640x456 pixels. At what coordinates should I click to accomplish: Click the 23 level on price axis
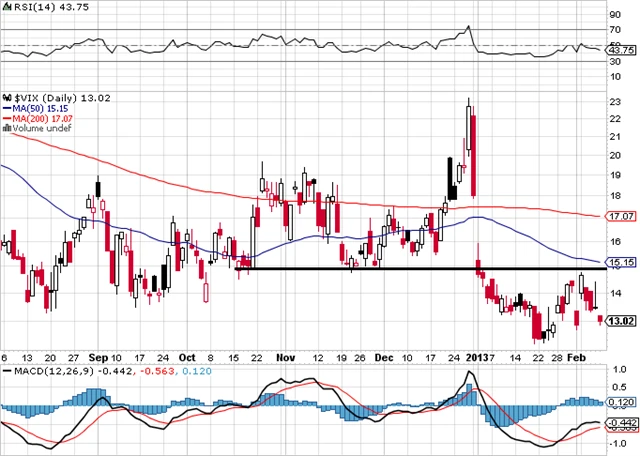point(615,101)
